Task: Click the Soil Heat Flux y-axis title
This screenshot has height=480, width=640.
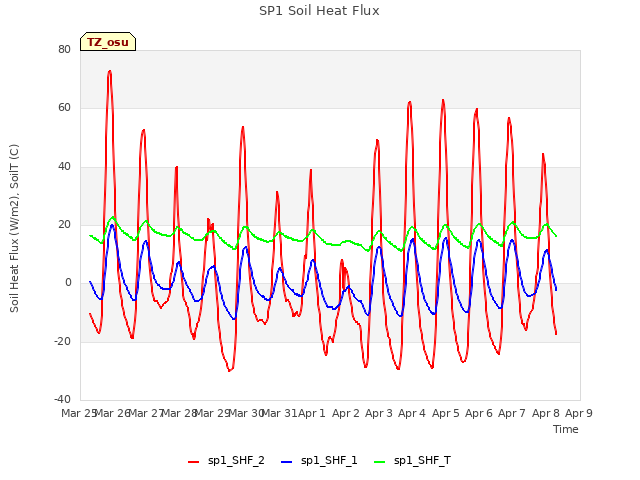Action: pos(14,228)
